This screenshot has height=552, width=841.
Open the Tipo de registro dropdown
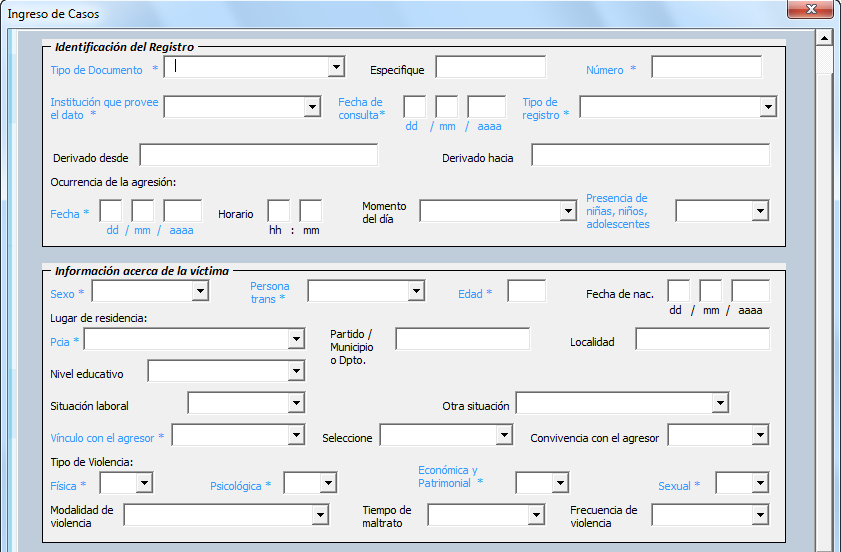tap(768, 107)
